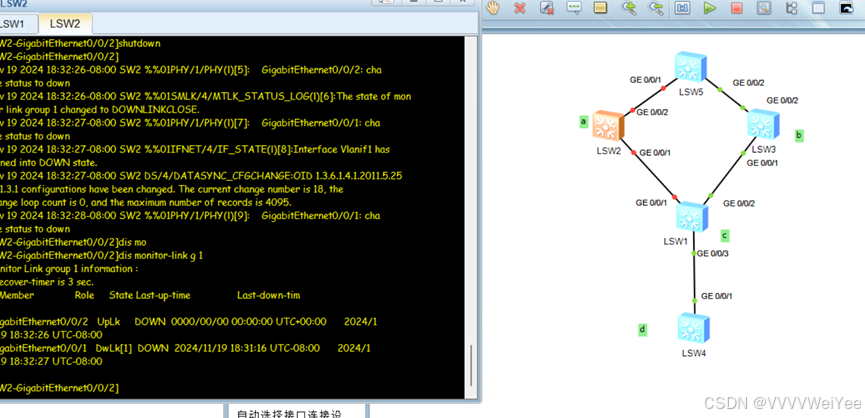Click the 'UpLk' role entry in terminal

click(108, 321)
